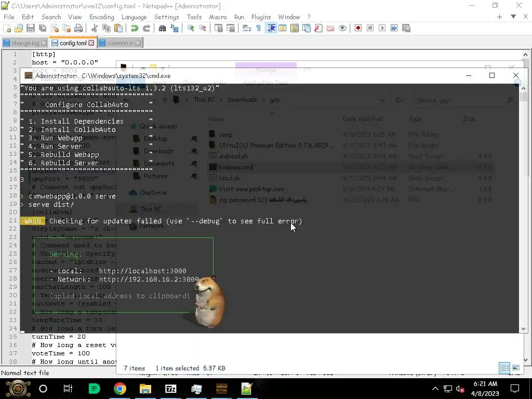This screenshot has height=399, width=532.
Task: Switch to the change.log tab
Action: coord(25,43)
